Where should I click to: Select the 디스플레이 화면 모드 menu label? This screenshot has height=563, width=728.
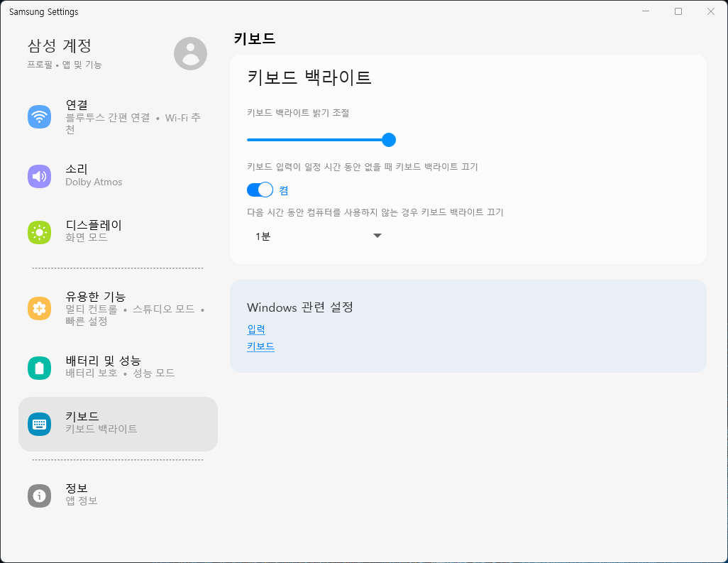tap(94, 231)
